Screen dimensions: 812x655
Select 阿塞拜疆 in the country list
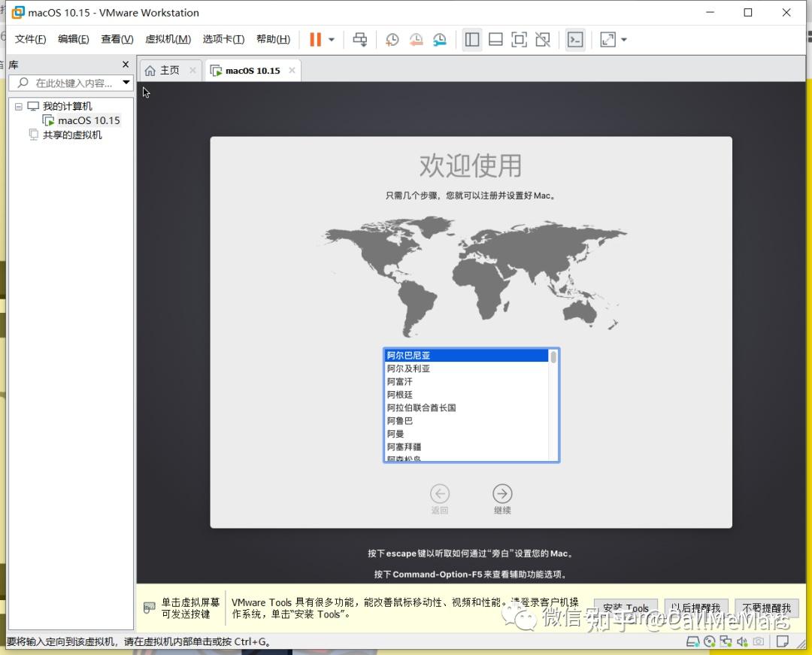(x=467, y=447)
